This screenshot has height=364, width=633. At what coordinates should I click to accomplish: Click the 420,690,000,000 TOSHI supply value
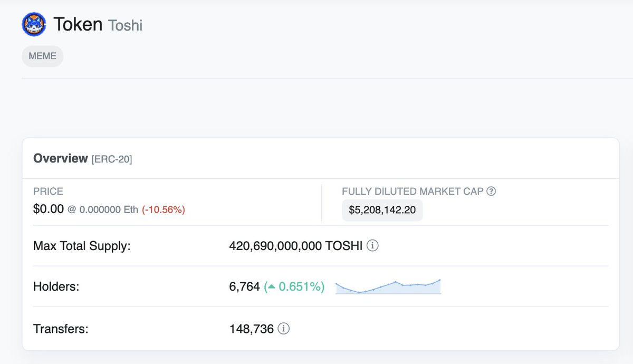(296, 246)
